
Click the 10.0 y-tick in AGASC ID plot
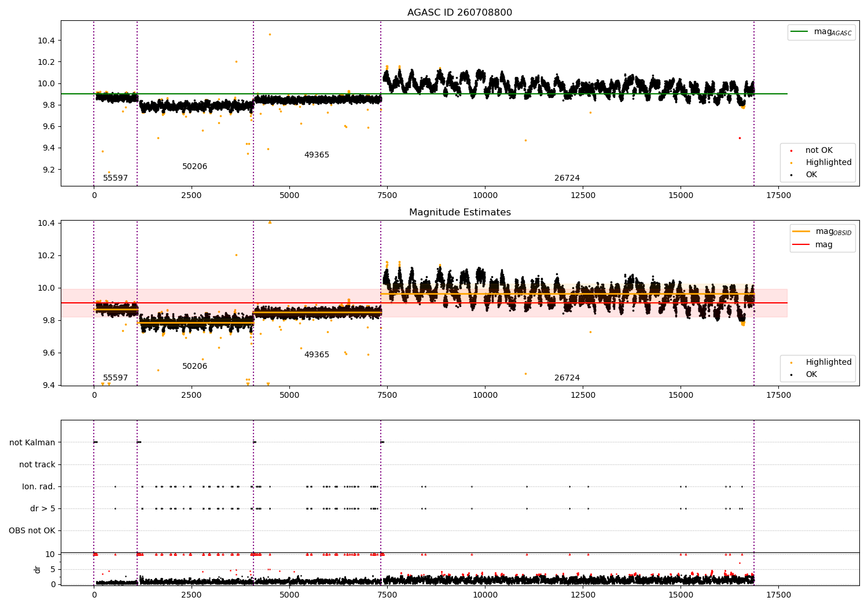click(45, 83)
